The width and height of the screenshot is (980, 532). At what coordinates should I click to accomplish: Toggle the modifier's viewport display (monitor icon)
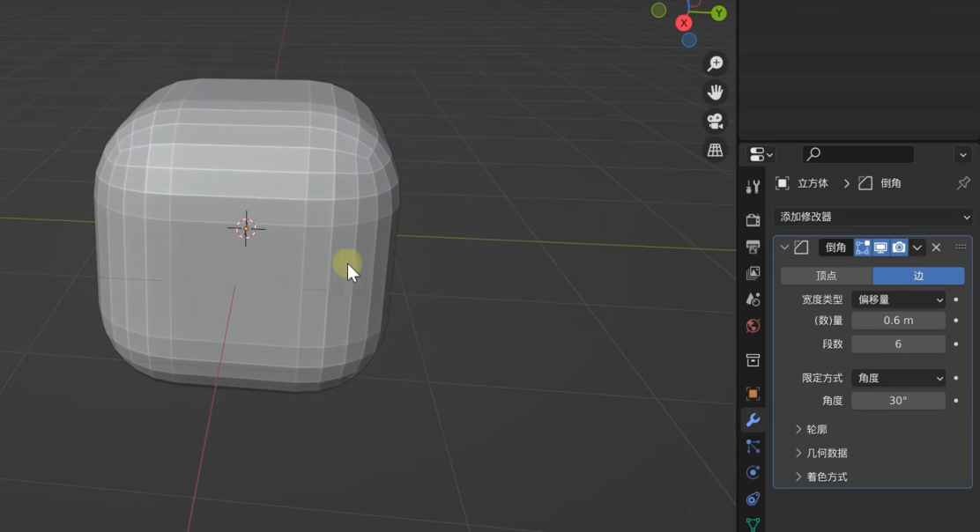coord(880,248)
